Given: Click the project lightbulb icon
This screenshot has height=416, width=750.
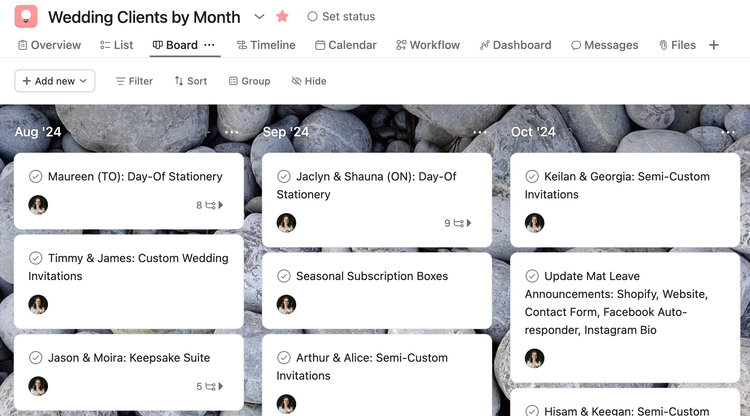Looking at the screenshot, I should (x=26, y=16).
